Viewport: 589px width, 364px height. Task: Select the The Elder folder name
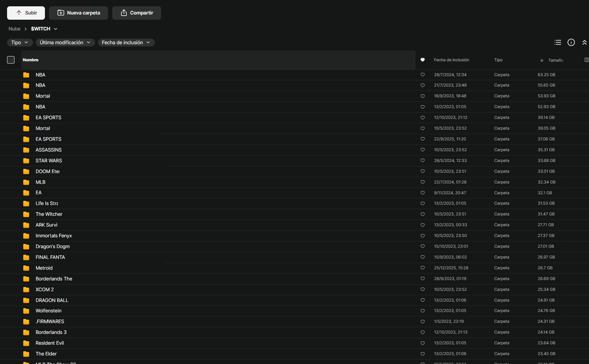[x=46, y=354]
